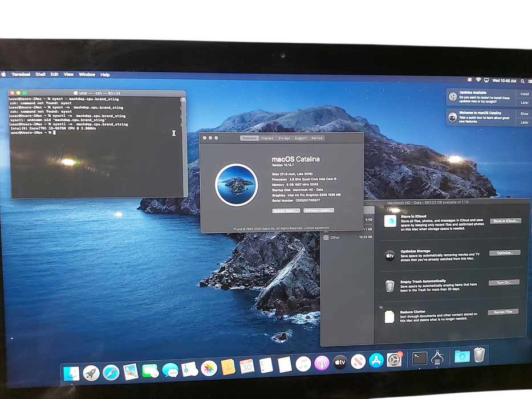Click Turn On for Empty Trash Automatically
This screenshot has height=399, width=532.
(504, 282)
